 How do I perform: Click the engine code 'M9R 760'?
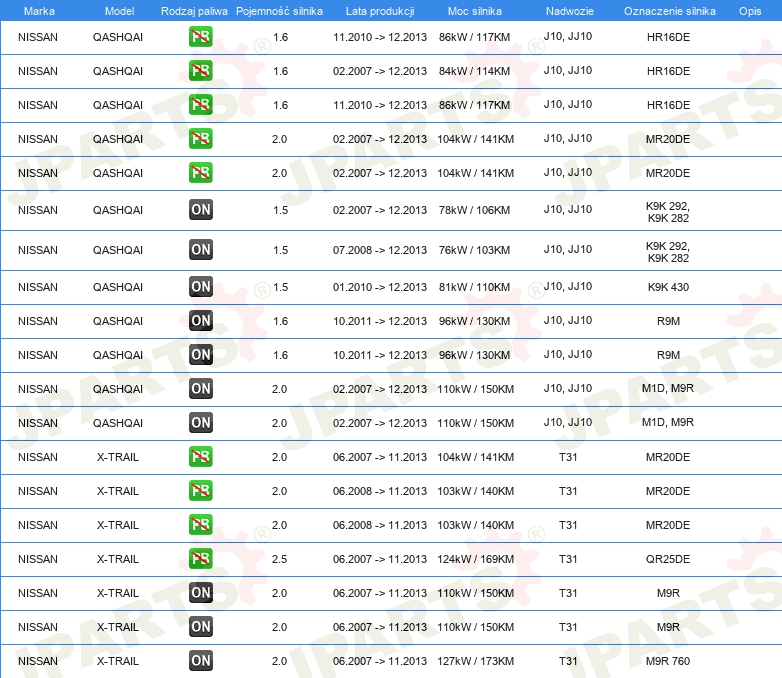coord(668,661)
